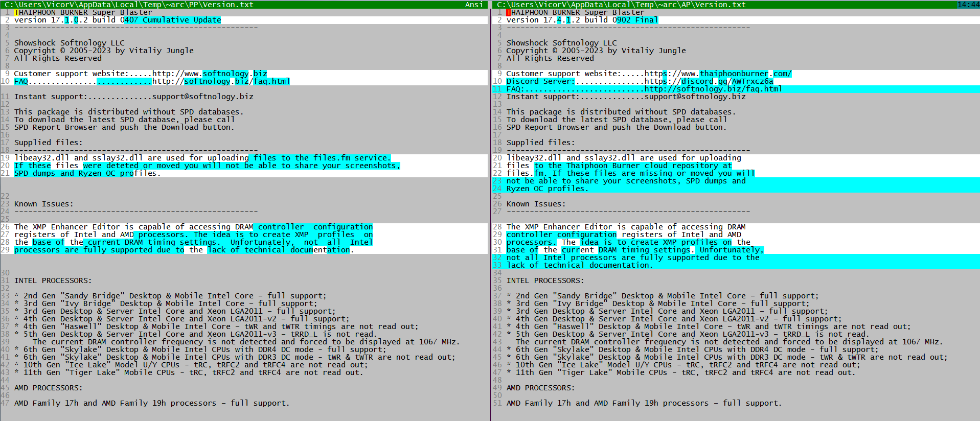Click 'INTEL PROCESSORS:' heading in right pane
Screen dimensions: 980x421
(544, 280)
